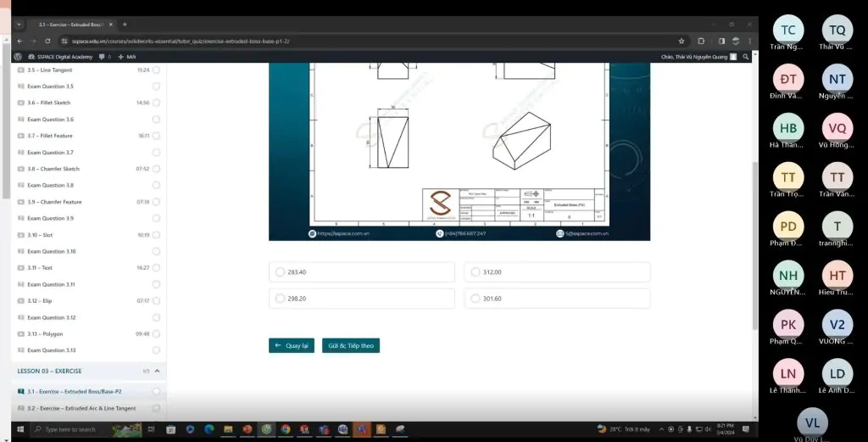Select the 283.40 answer option
Viewport: 868px width, 442px height.
[361, 272]
